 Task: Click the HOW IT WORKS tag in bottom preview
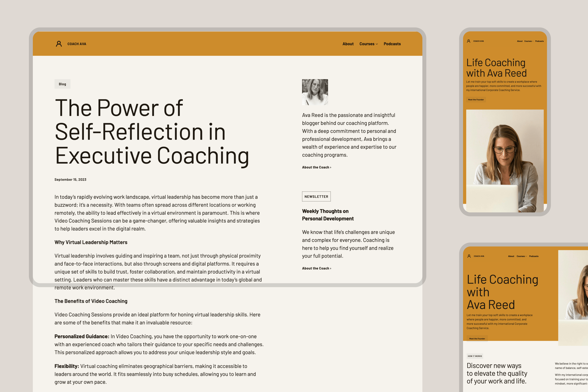[x=475, y=356]
